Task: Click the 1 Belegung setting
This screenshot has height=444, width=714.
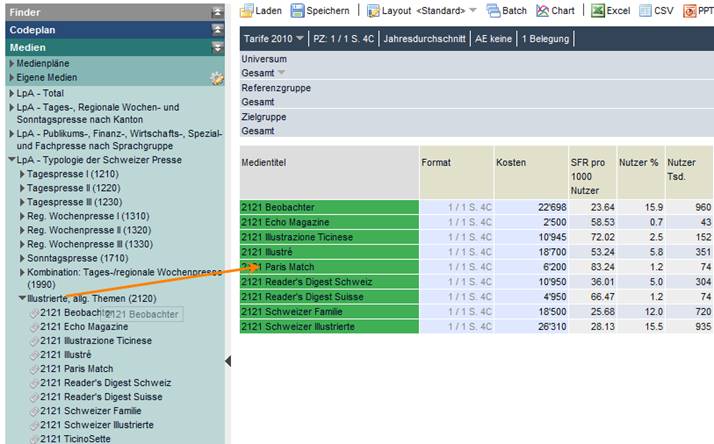Action: click(545, 39)
